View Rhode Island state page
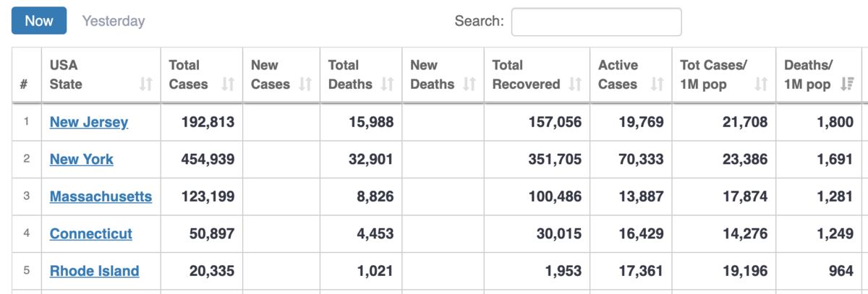This screenshot has height=294, width=868. pyautogui.click(x=95, y=271)
